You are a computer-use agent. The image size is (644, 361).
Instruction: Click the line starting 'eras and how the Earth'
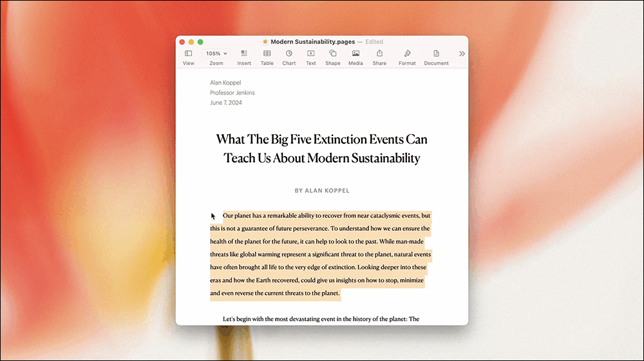point(317,280)
